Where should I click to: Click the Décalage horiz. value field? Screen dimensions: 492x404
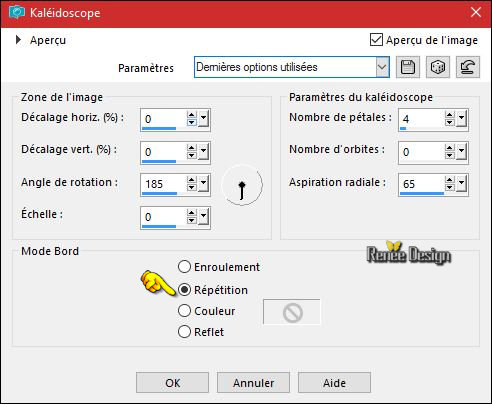tap(163, 119)
